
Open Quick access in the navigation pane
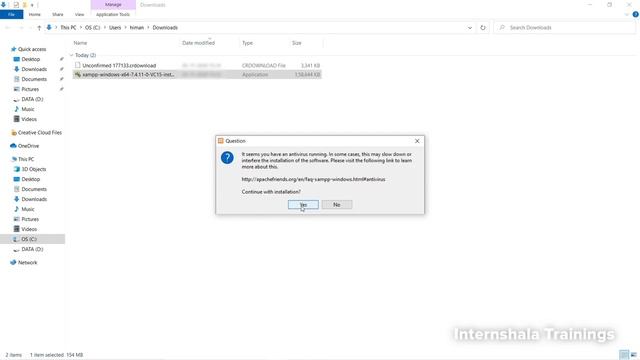click(32, 49)
